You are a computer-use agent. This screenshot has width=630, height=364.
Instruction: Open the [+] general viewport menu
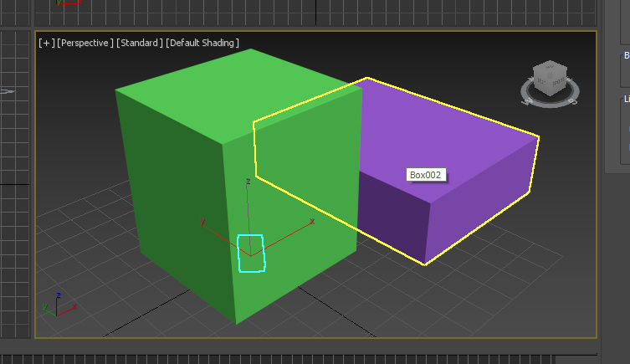click(45, 43)
